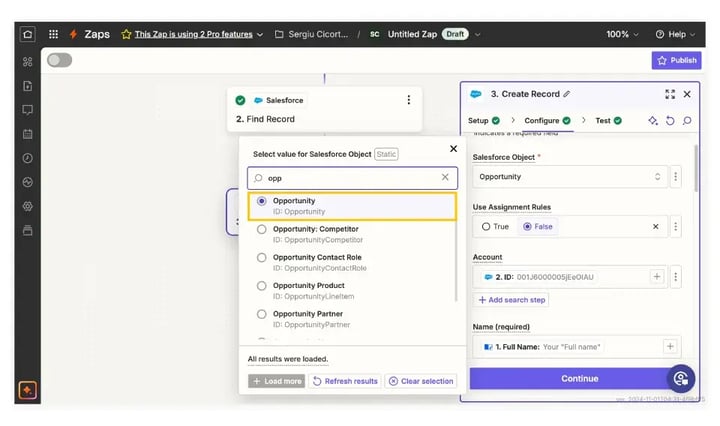Select Opportunity: Competitor radio option
The width and height of the screenshot is (720, 426).
261,229
